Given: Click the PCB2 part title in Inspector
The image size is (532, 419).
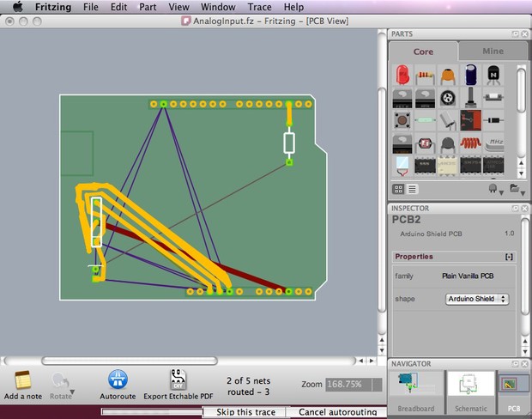Looking at the screenshot, I should [406, 220].
